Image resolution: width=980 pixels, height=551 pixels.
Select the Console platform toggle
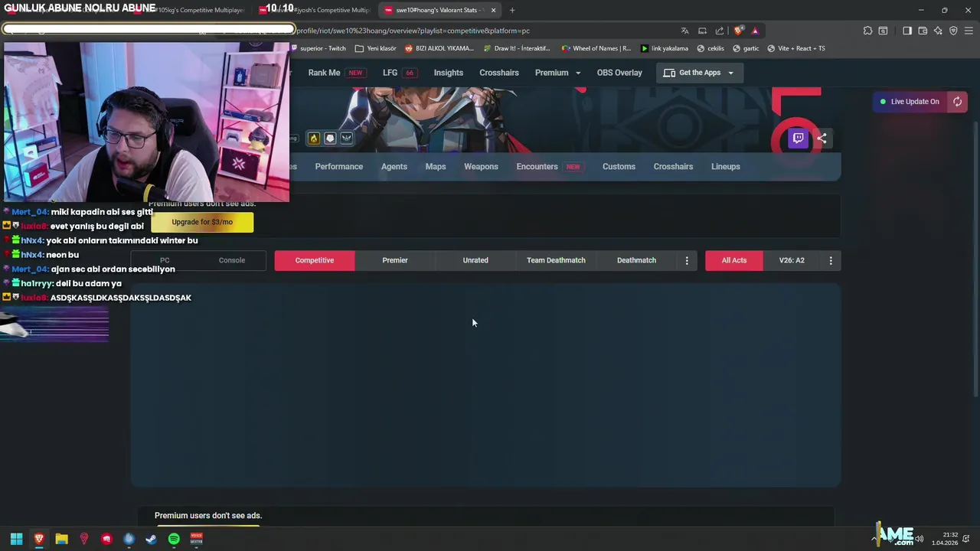(x=232, y=260)
